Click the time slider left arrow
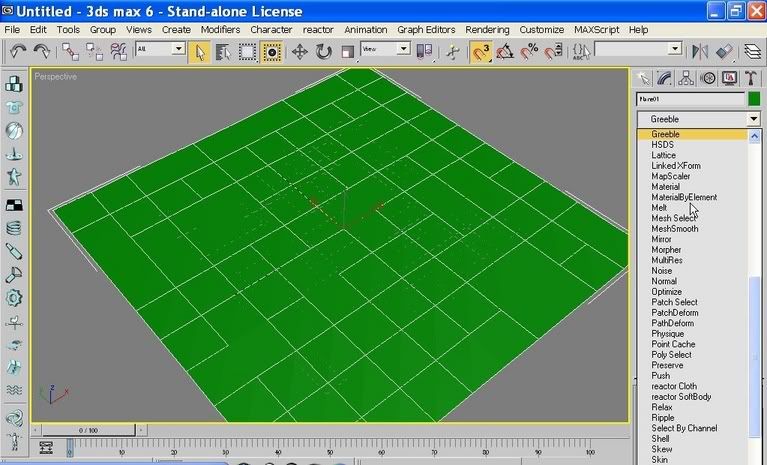This screenshot has height=465, width=767. [x=36, y=430]
